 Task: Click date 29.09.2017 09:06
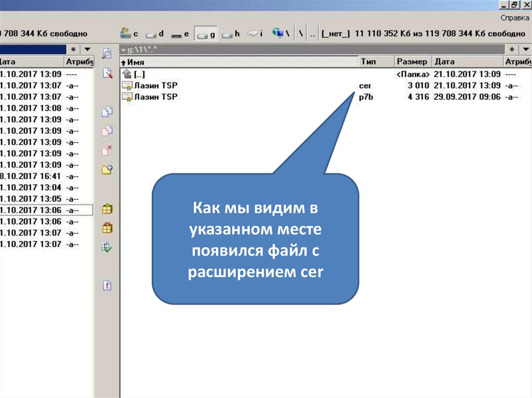click(x=467, y=97)
